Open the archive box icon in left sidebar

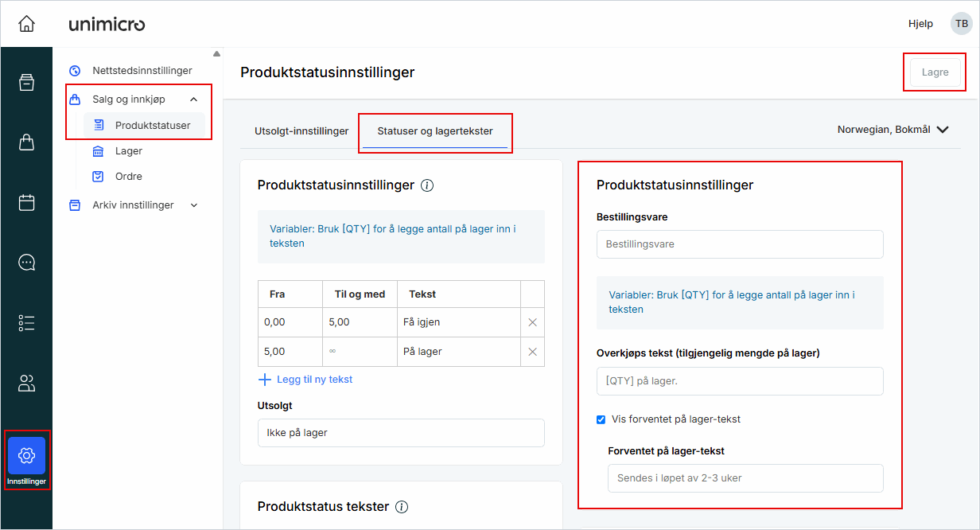tap(26, 82)
